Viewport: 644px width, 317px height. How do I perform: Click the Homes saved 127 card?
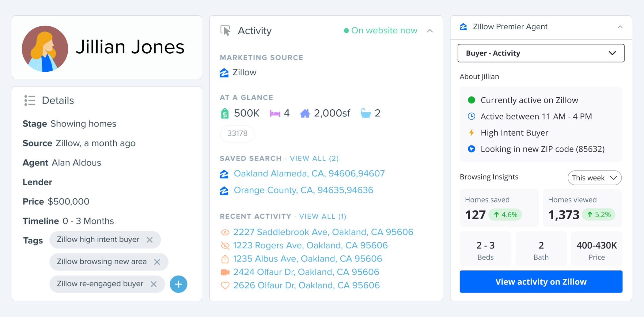coord(499,208)
